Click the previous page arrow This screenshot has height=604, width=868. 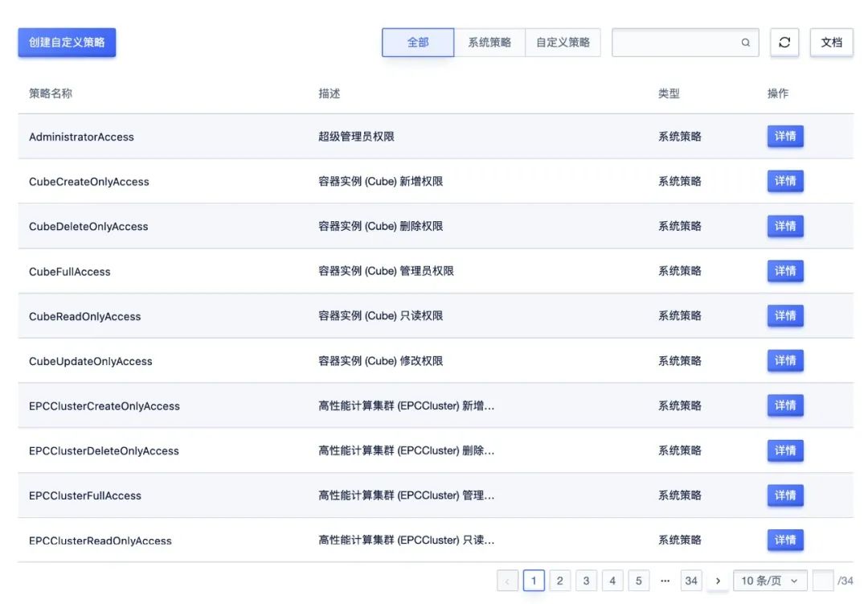(507, 581)
